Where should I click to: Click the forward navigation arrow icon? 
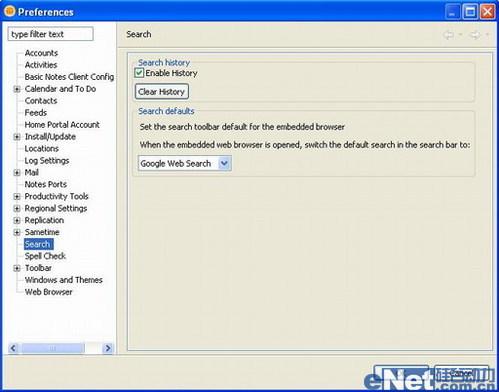(x=475, y=34)
